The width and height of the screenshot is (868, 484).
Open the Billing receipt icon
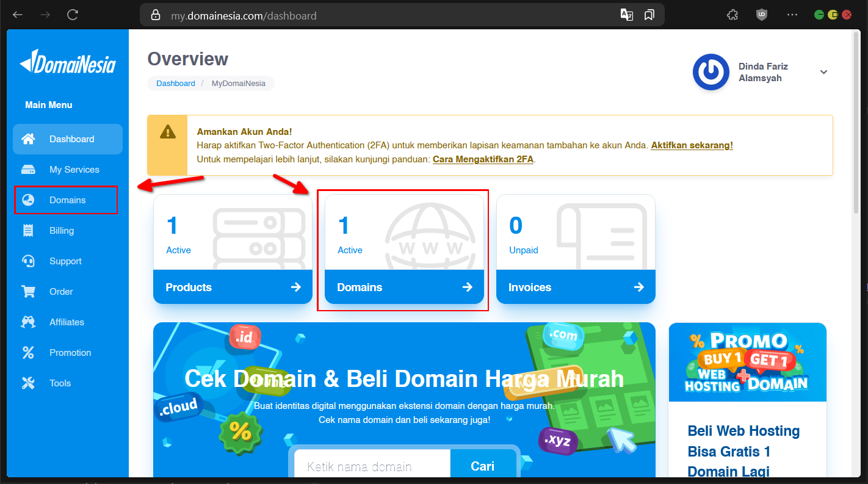[28, 231]
